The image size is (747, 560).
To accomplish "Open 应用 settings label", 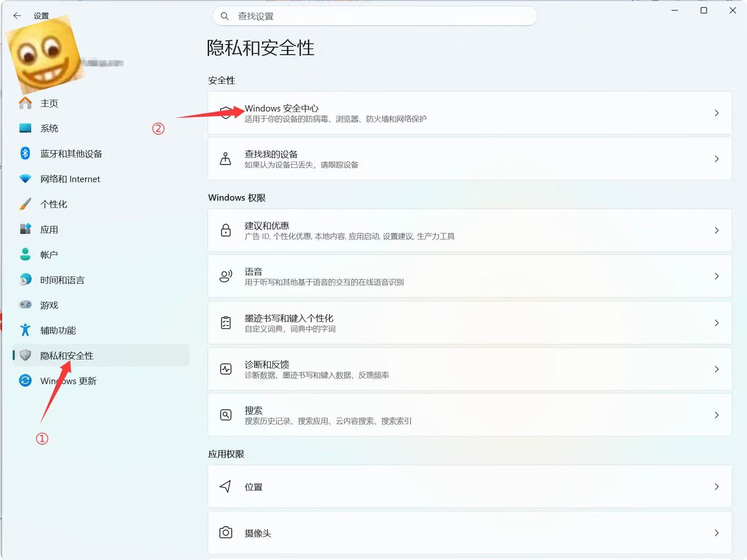I will (x=49, y=229).
